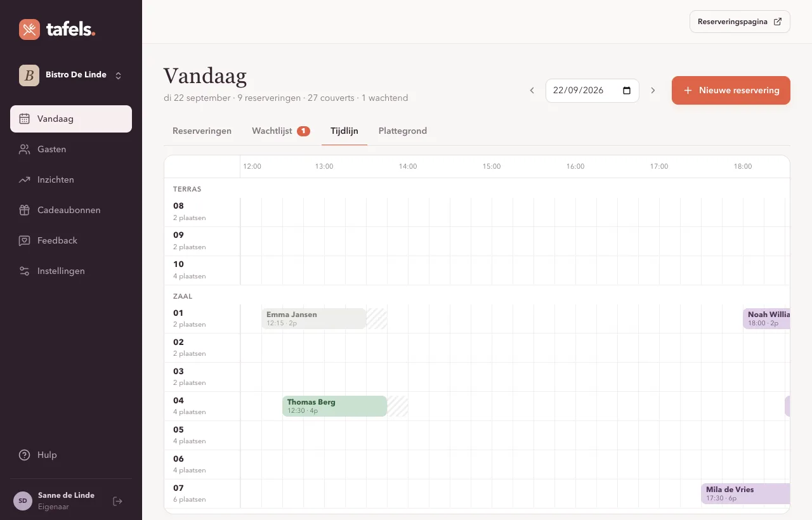Select the Tijdlijn tab
The height and width of the screenshot is (520, 812).
(x=344, y=131)
